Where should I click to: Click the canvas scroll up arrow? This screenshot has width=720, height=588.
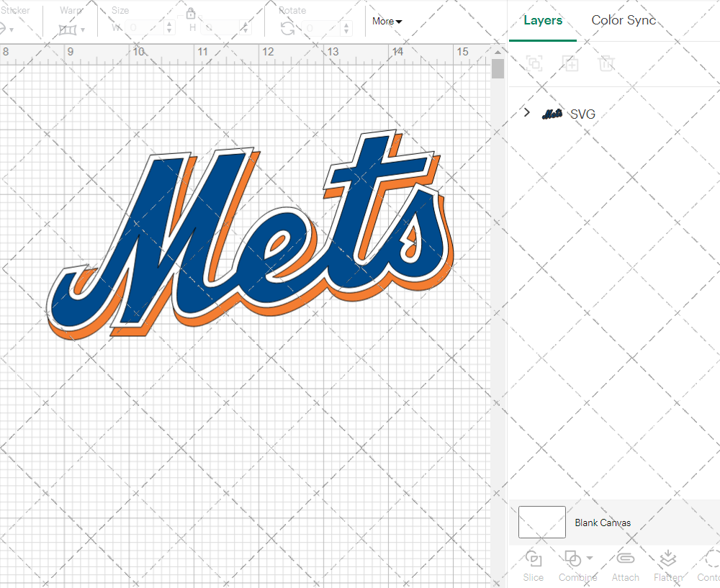tap(498, 51)
